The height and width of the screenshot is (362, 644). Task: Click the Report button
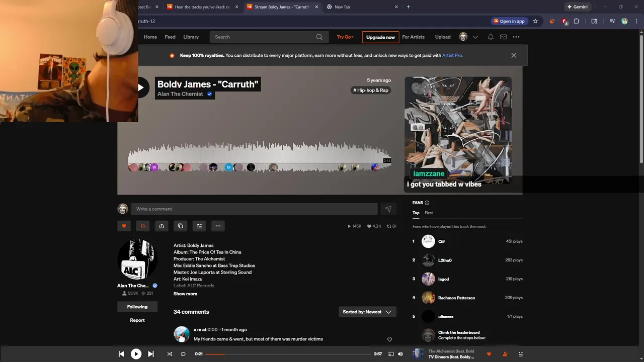click(137, 320)
